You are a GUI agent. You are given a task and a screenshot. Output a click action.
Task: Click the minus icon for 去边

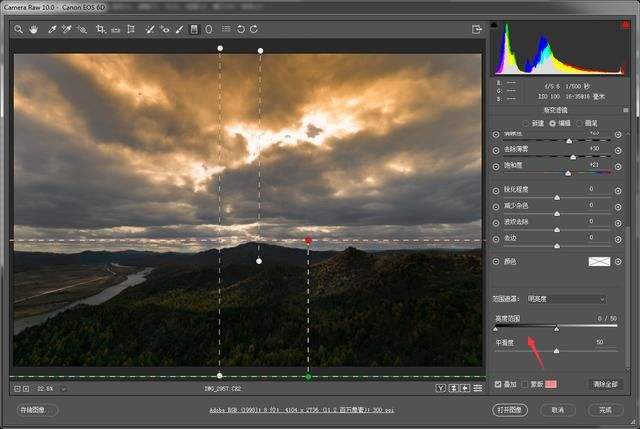point(496,239)
